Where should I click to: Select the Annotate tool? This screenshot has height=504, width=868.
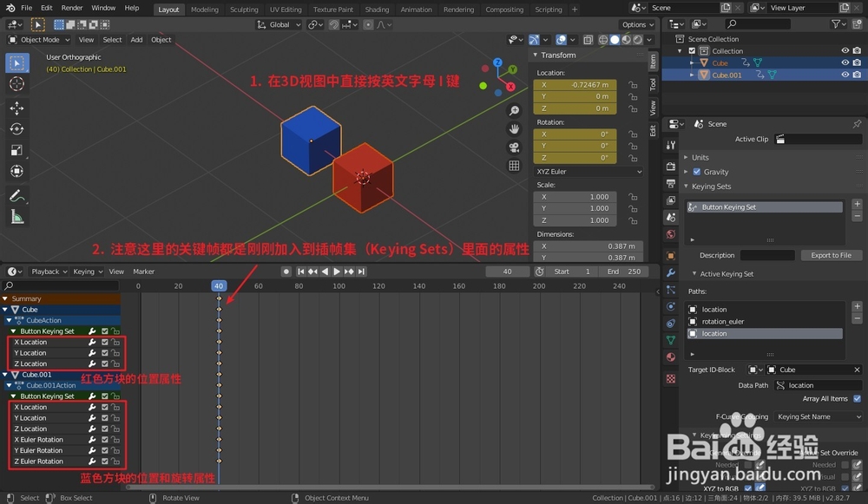(x=16, y=195)
